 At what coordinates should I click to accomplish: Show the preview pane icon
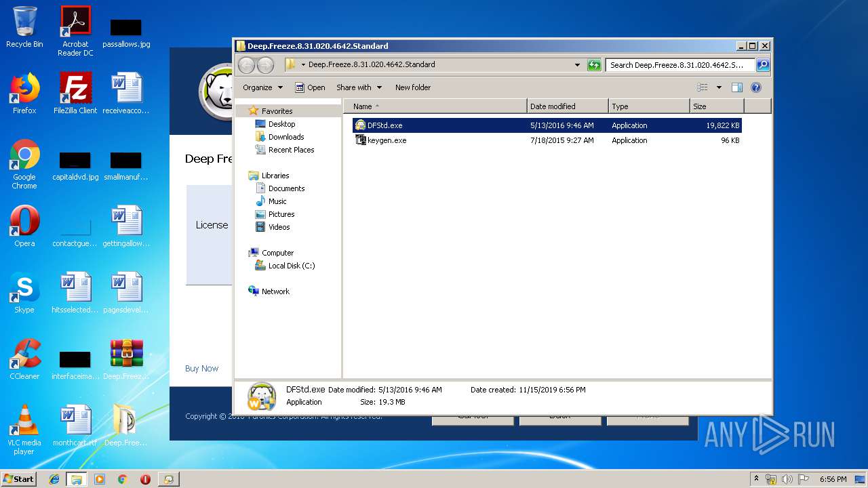point(737,87)
